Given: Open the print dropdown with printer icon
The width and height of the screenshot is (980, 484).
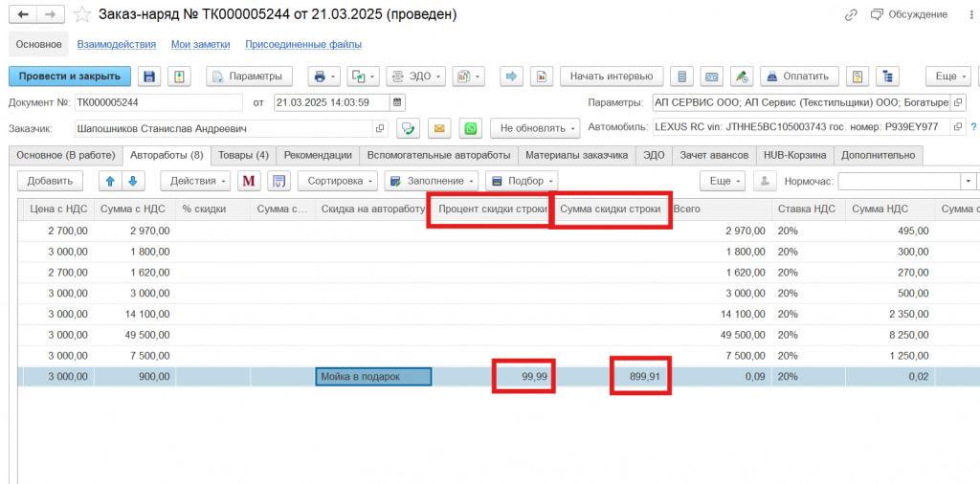Looking at the screenshot, I should coord(324,77).
